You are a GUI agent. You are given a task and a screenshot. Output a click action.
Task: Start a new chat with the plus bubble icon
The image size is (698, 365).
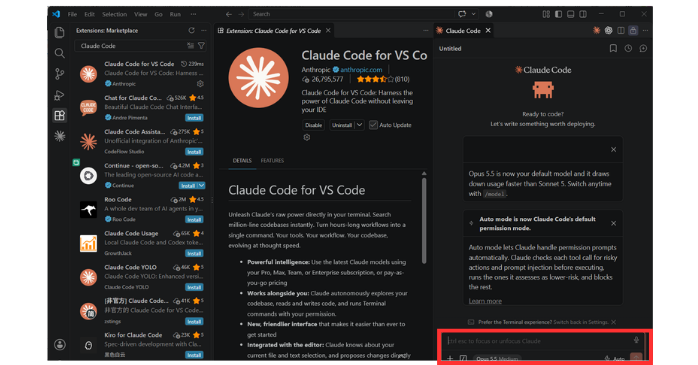[x=643, y=49]
